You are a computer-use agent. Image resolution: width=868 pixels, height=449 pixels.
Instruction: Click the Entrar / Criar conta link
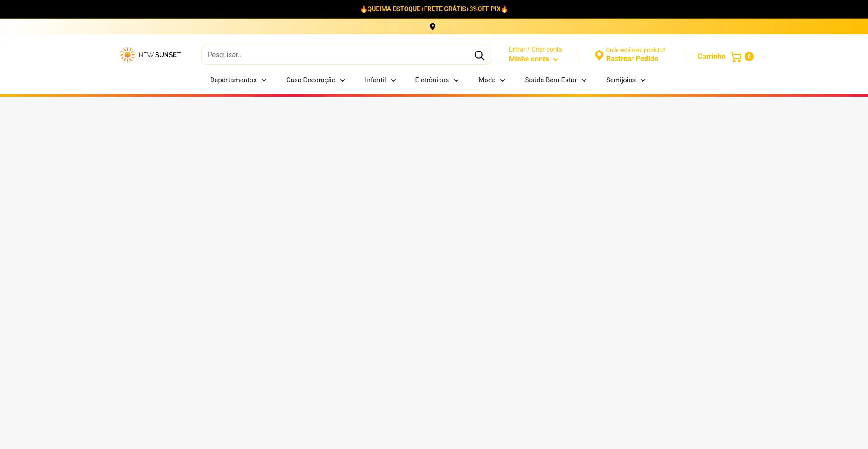point(535,49)
